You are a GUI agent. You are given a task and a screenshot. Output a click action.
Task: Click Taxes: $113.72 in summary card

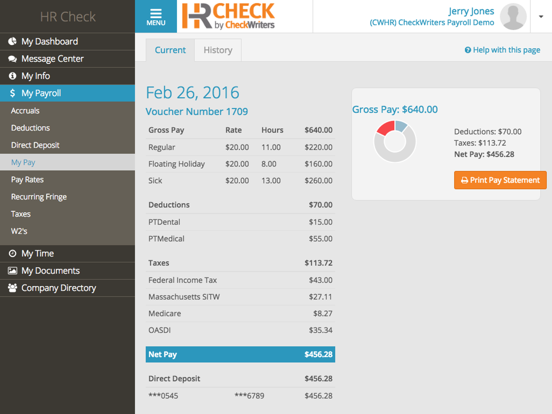[x=480, y=143]
